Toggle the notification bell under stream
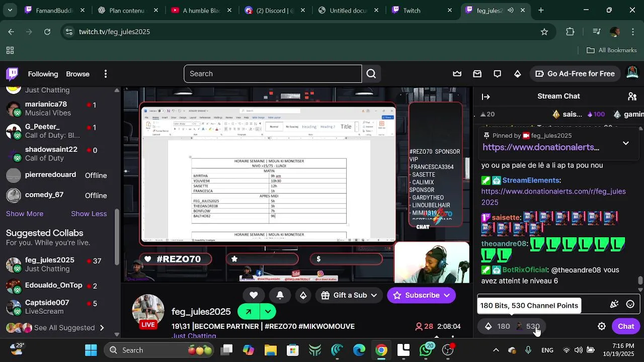644x362 pixels. pyautogui.click(x=280, y=295)
